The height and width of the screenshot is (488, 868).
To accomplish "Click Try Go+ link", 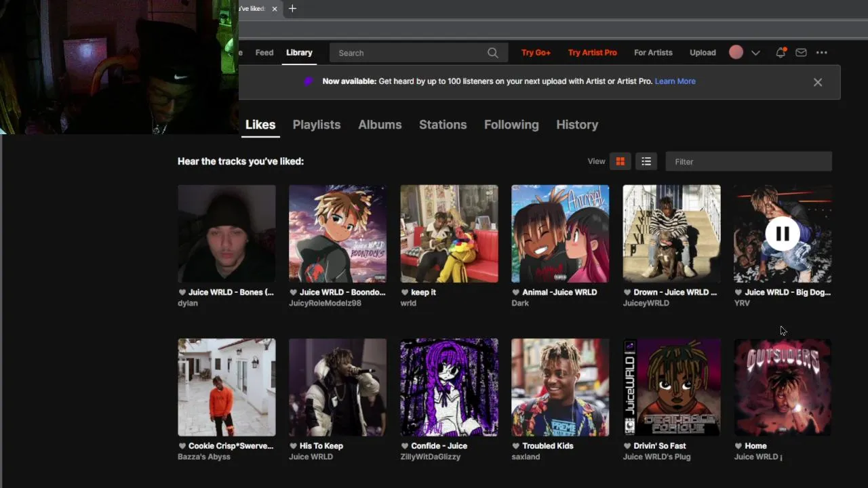I will point(536,53).
